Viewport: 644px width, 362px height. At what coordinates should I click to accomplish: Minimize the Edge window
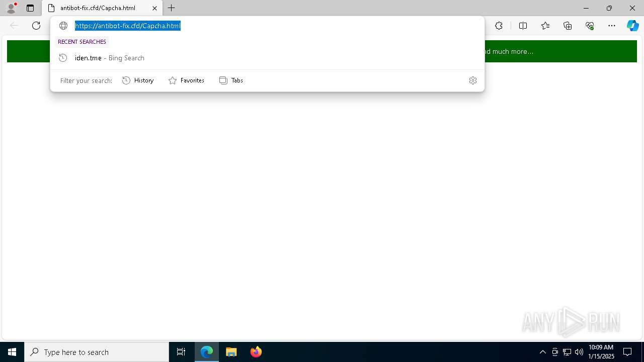coord(586,8)
